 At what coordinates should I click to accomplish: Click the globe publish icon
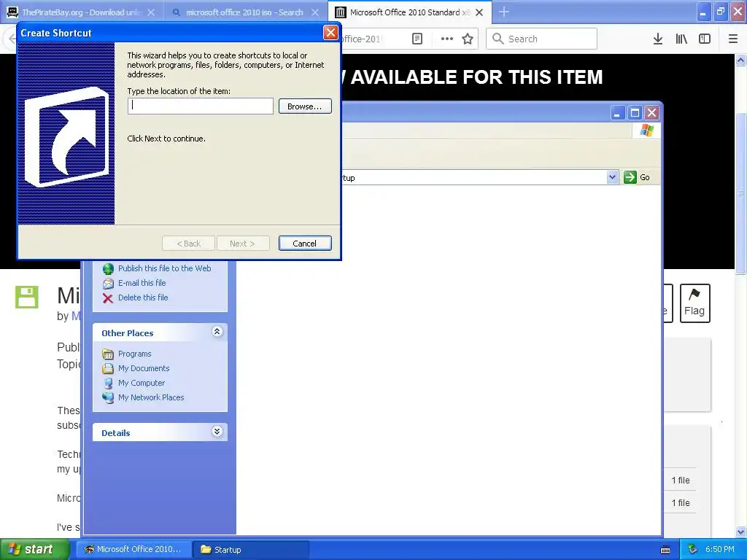(x=108, y=268)
